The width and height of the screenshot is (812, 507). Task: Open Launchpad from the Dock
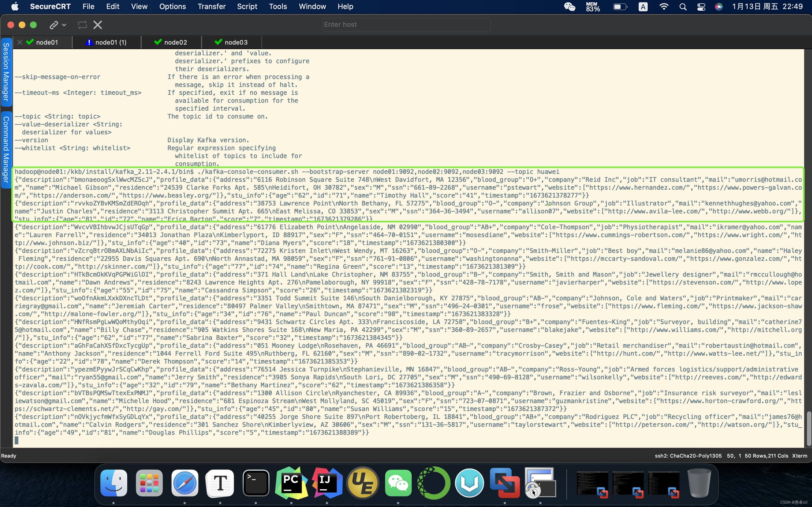[149, 483]
